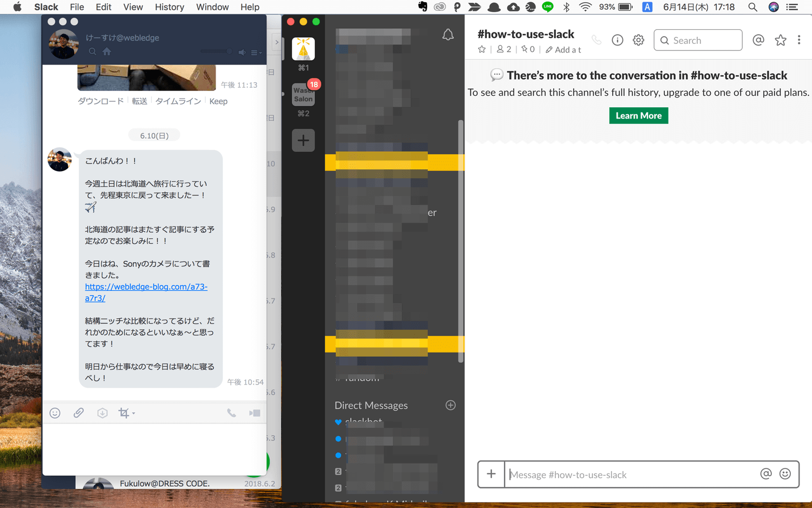
Task: Open the Notification Center list icon
Action: (x=793, y=7)
